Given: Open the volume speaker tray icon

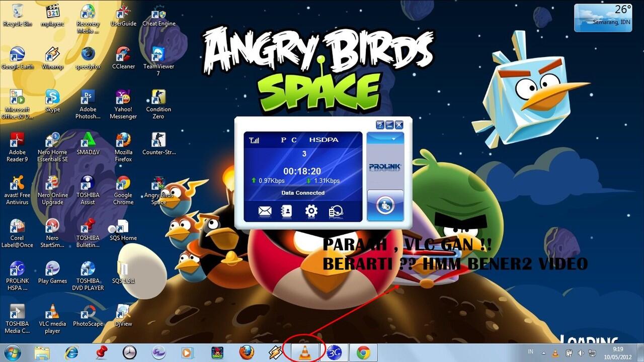Looking at the screenshot, I should 581,353.
